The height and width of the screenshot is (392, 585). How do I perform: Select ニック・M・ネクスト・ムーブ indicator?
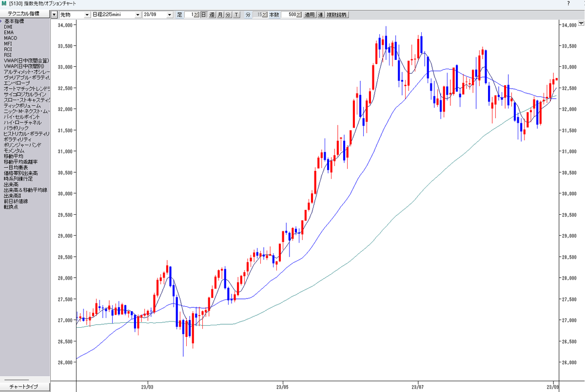[26, 111]
